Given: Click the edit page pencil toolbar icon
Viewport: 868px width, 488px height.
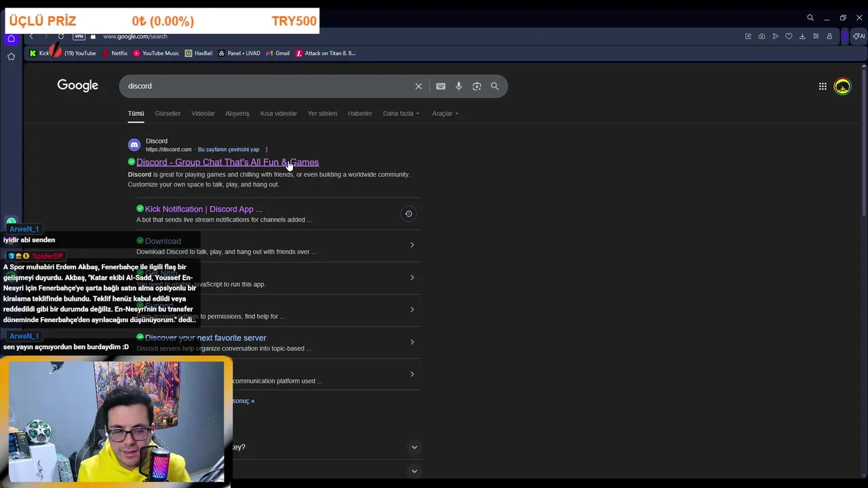Looking at the screenshot, I should pos(748,37).
